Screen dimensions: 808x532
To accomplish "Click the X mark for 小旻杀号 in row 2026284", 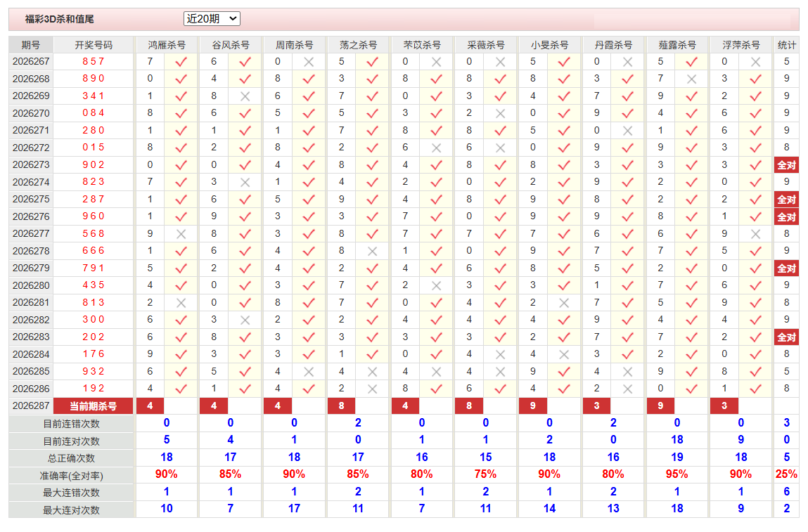I will 564,354.
